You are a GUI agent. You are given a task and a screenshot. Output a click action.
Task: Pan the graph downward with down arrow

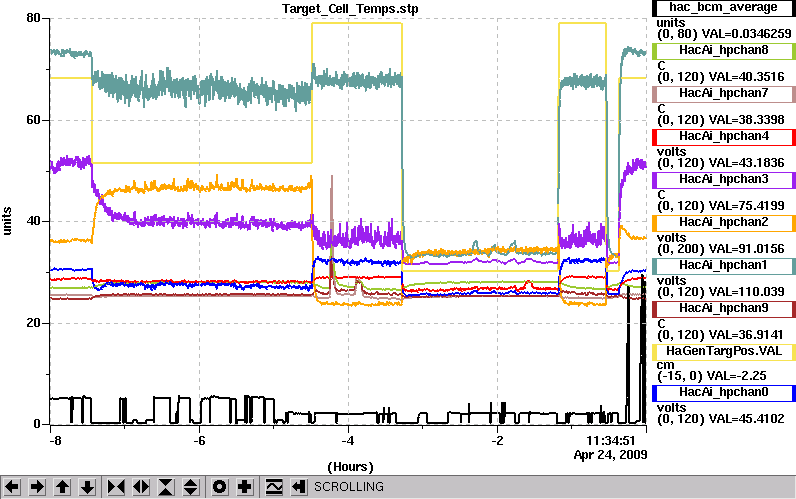87,487
